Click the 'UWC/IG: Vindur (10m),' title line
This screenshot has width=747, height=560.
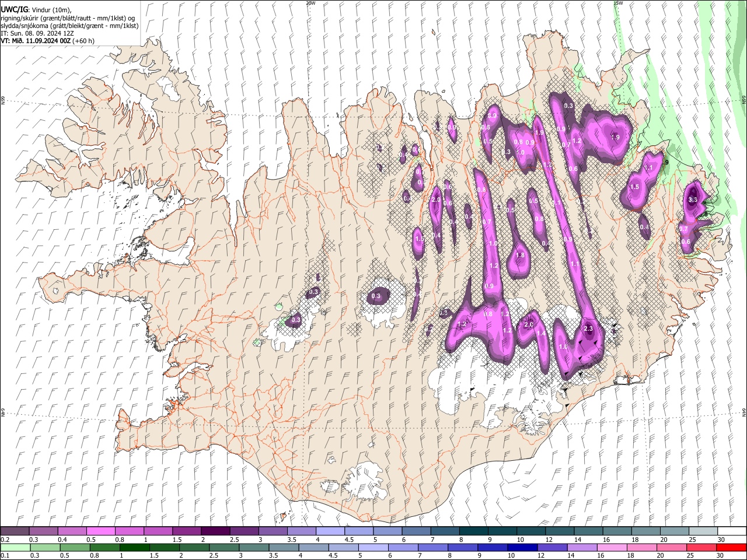[36, 10]
